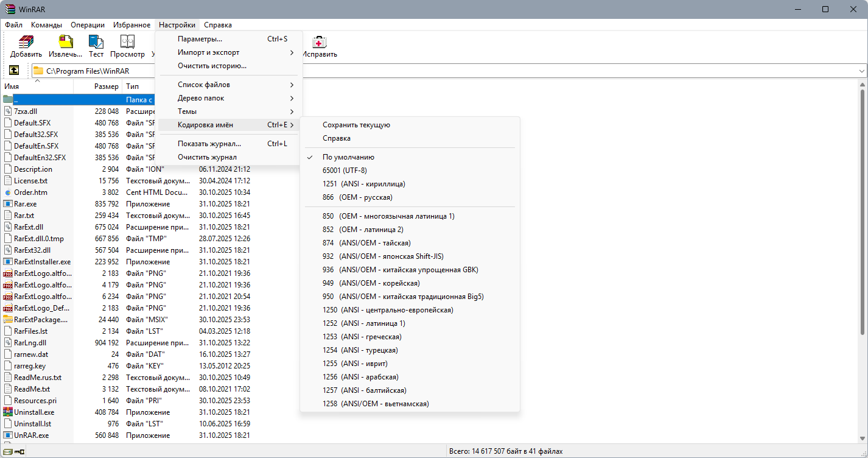Image resolution: width=868 pixels, height=458 pixels.
Task: Open the Файл menu
Action: [x=13, y=25]
